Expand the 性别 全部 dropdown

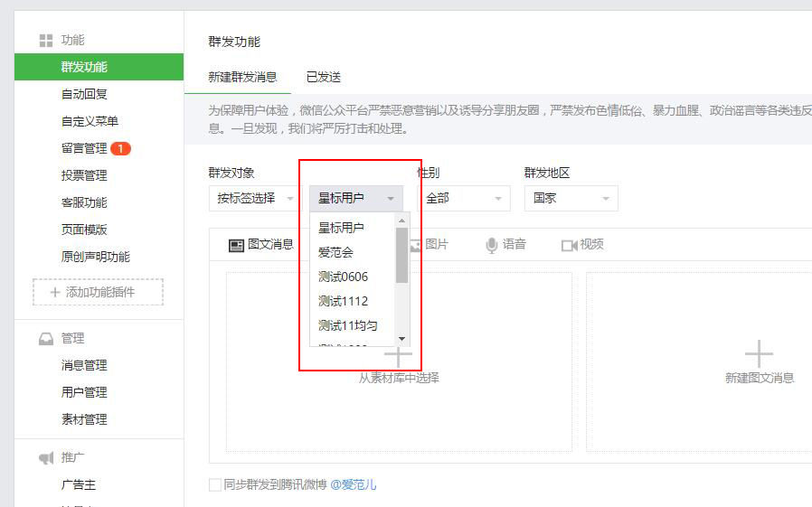pyautogui.click(x=463, y=198)
